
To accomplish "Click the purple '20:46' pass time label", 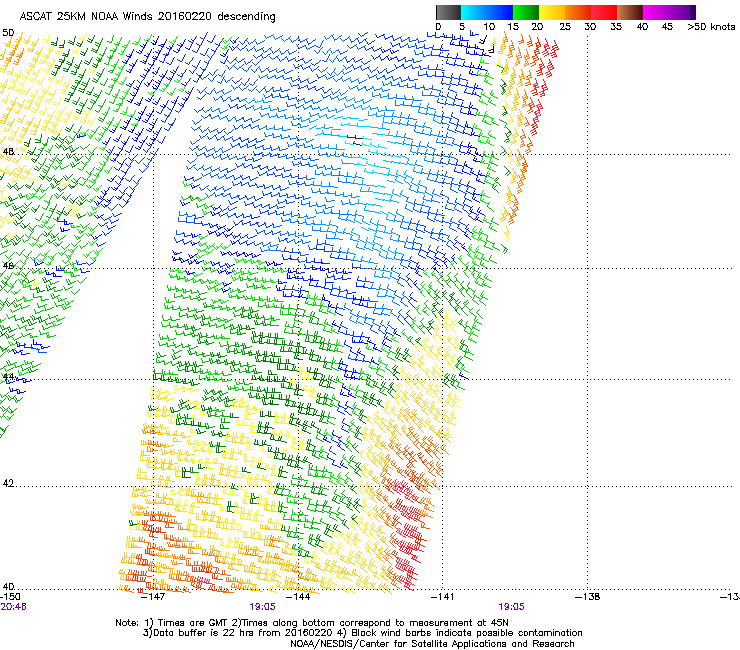I will (13, 607).
